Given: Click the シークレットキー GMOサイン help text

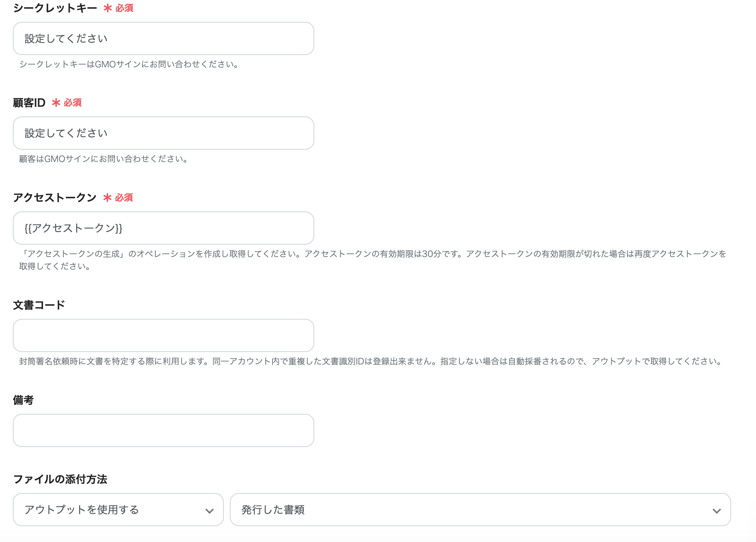Looking at the screenshot, I should click(x=129, y=64).
